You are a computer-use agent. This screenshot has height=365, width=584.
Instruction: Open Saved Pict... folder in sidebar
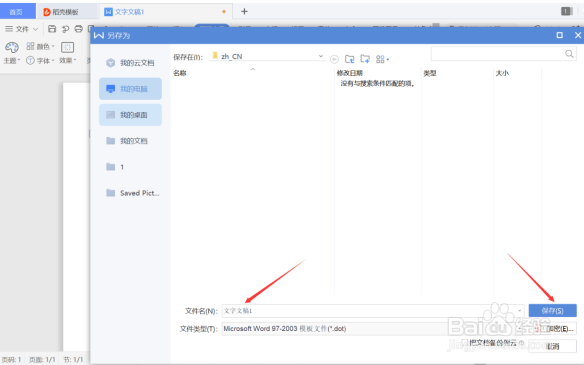coord(130,193)
